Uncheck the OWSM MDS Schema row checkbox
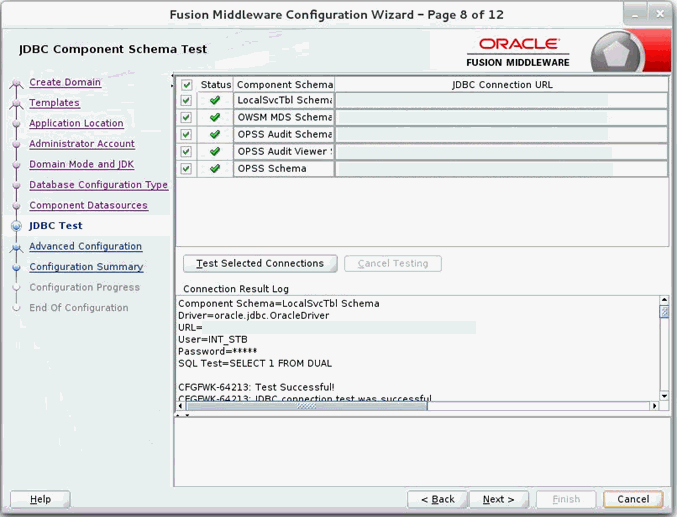The height and width of the screenshot is (517, 677). pyautogui.click(x=186, y=117)
